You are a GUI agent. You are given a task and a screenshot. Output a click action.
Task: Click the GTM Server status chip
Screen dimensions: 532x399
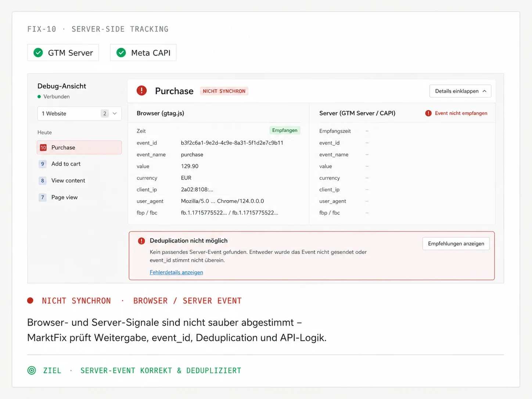(x=63, y=53)
